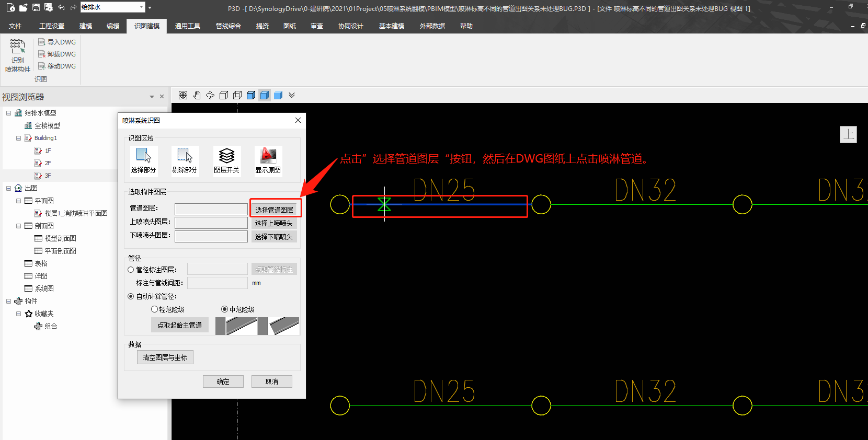Click the 卸载DWG unload icon
The image size is (868, 440).
pyautogui.click(x=42, y=54)
